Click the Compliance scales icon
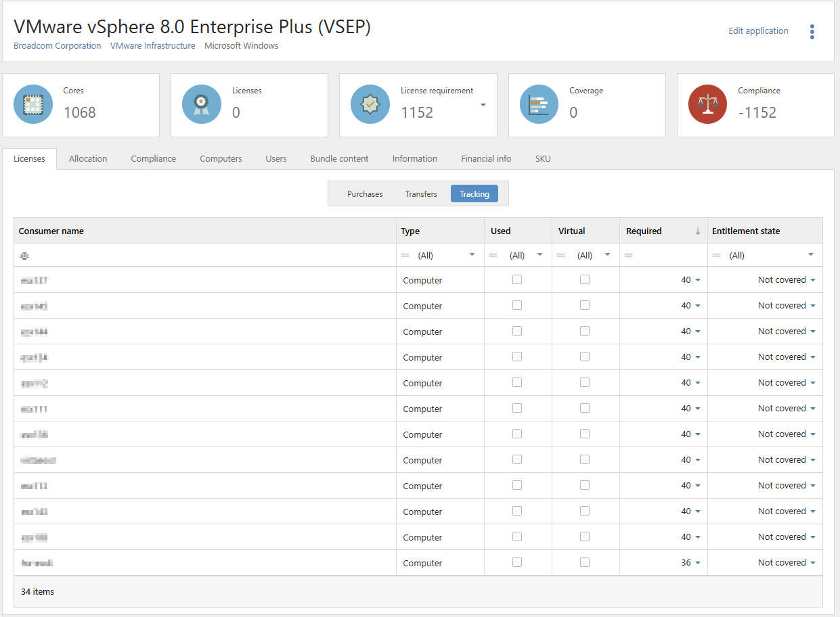 pos(707,104)
